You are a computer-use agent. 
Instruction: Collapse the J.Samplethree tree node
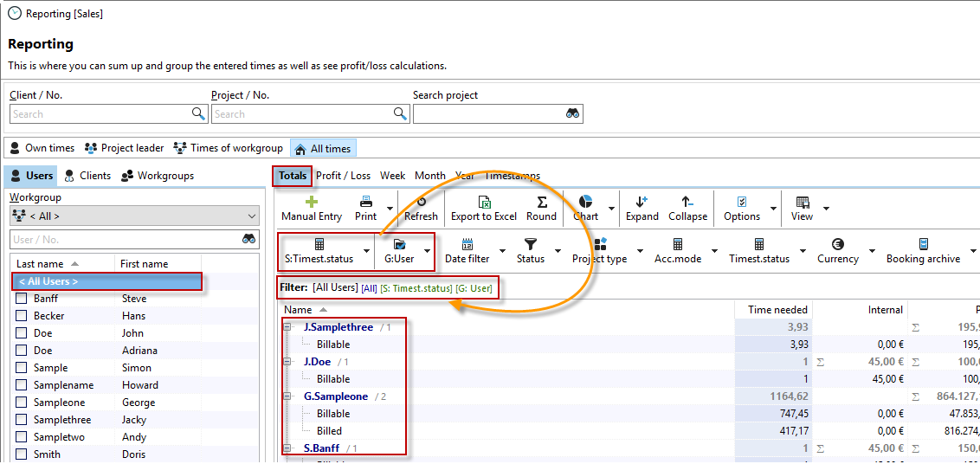coord(287,327)
